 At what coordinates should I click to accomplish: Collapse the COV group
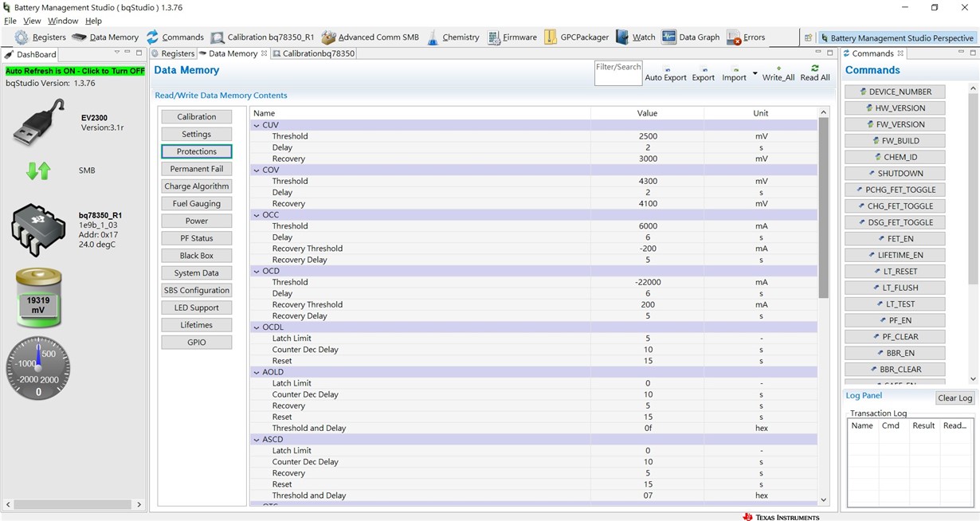257,170
